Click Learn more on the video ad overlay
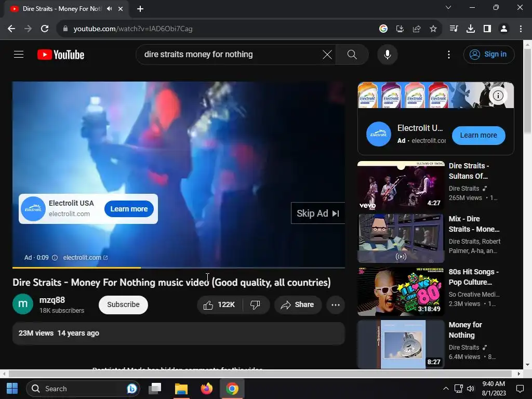The image size is (532, 399). pyautogui.click(x=129, y=209)
